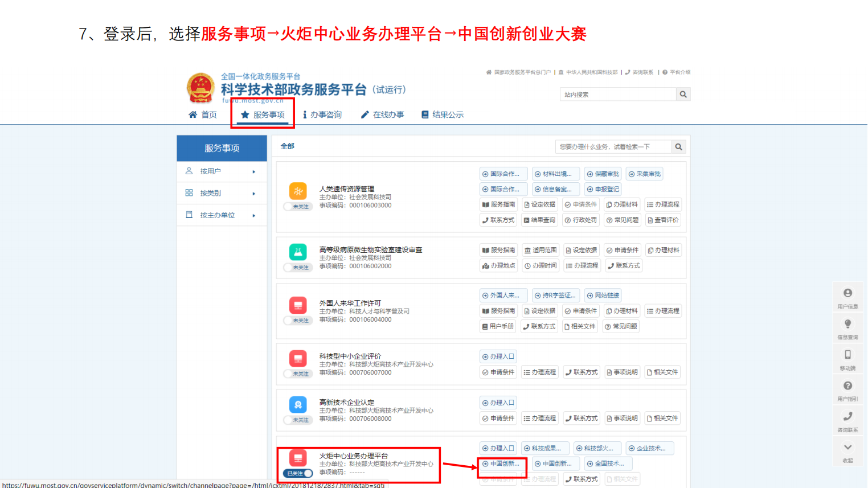
Task: Click the green flask icon of 高等级病原微生物实验室建设审查
Action: (298, 252)
